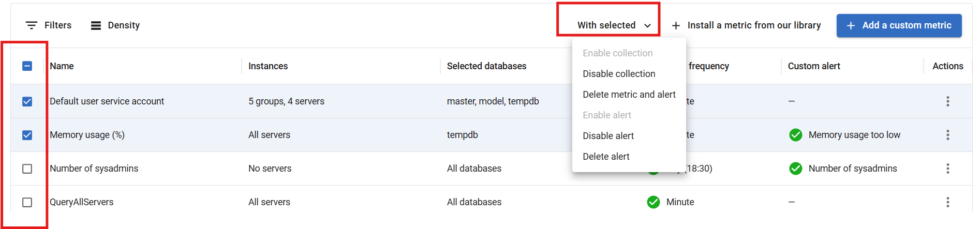The image size is (980, 229).
Task: Select the QueryAllServers row checkbox
Action: pos(27,202)
